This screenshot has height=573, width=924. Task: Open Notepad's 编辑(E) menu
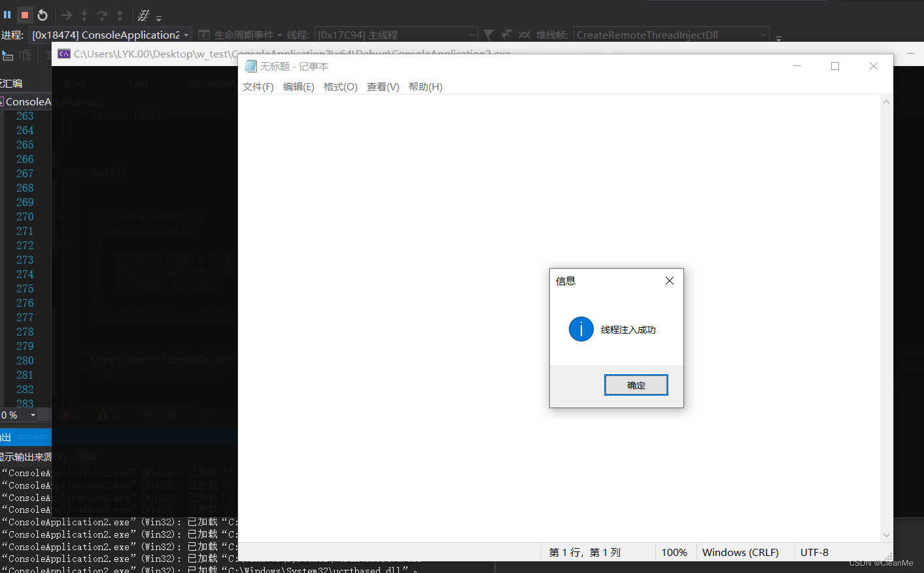pos(299,87)
